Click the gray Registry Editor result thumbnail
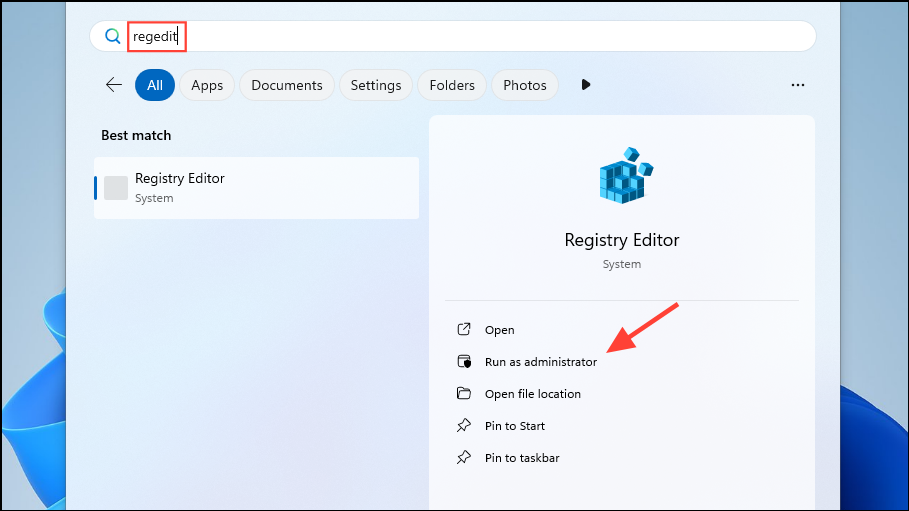This screenshot has width=909, height=511. point(116,188)
